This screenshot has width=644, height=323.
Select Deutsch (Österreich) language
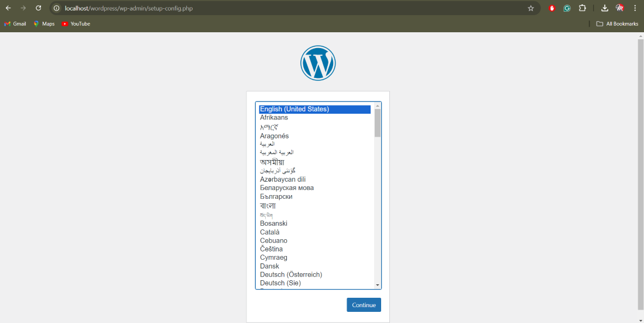314,274
